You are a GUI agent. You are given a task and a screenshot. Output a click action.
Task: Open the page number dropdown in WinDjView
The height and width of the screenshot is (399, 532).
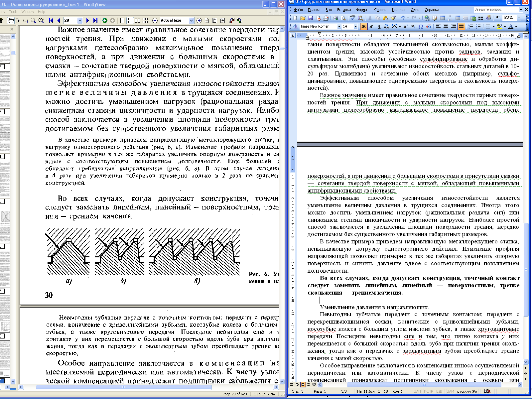pyautogui.click(x=80, y=21)
